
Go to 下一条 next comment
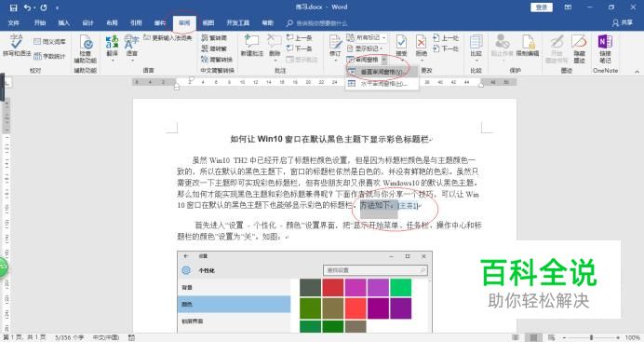299,48
